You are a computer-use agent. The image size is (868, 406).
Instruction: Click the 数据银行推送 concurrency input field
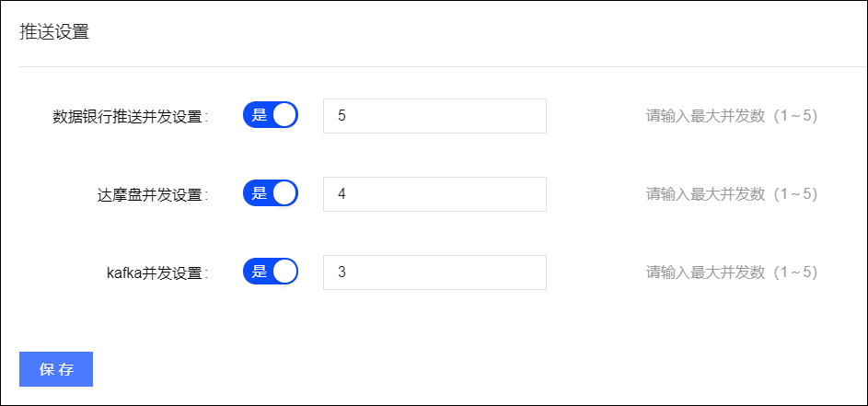[434, 116]
